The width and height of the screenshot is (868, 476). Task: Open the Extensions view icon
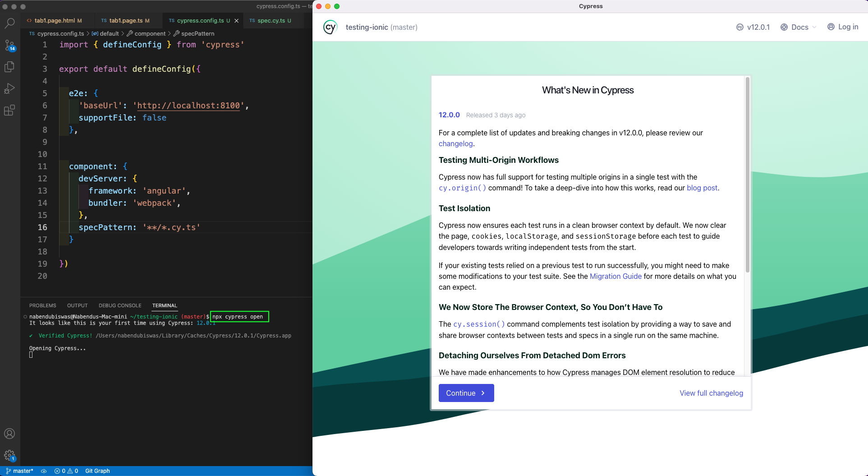9,110
